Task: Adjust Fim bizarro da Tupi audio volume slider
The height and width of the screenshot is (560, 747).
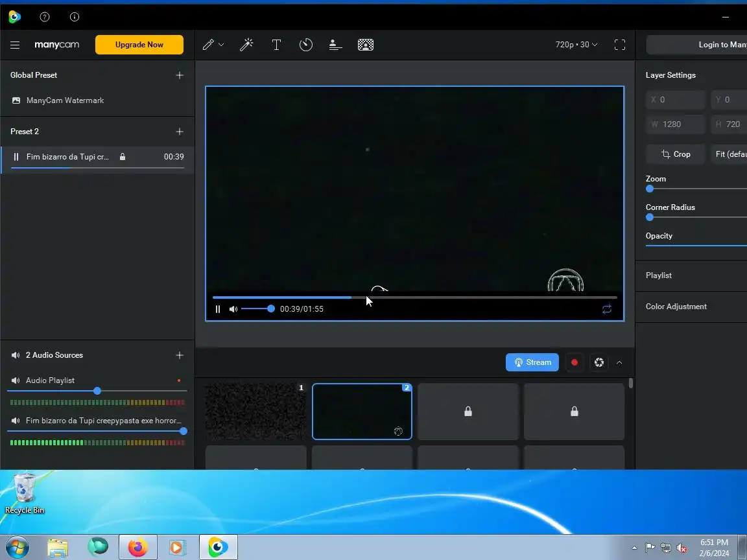Action: click(x=97, y=431)
